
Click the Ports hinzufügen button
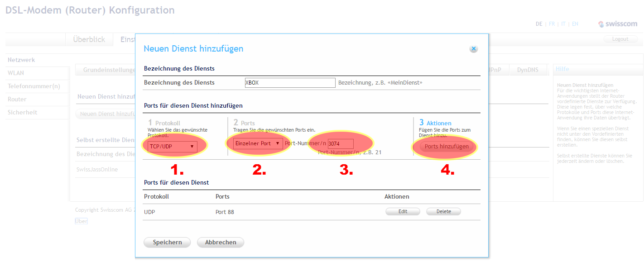(x=447, y=147)
